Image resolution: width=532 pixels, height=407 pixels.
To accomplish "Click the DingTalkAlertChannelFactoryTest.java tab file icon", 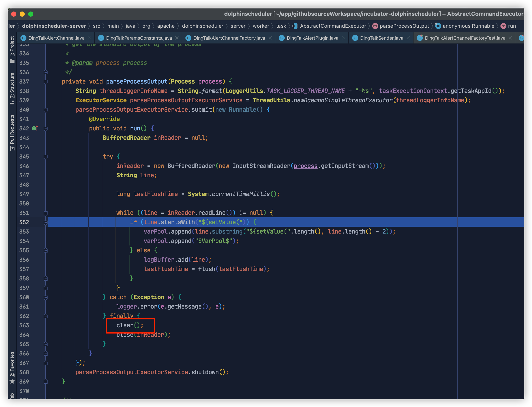I will tap(420, 38).
